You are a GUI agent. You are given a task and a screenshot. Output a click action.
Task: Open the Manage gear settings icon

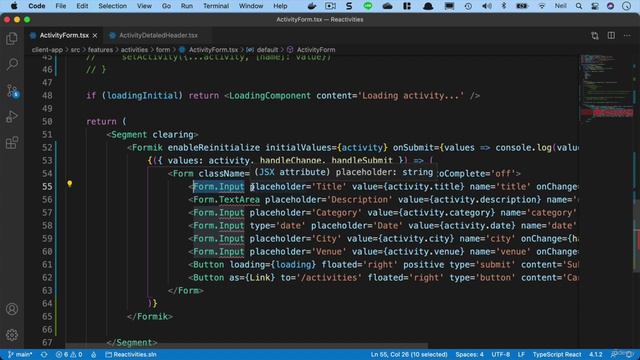[x=12, y=335]
